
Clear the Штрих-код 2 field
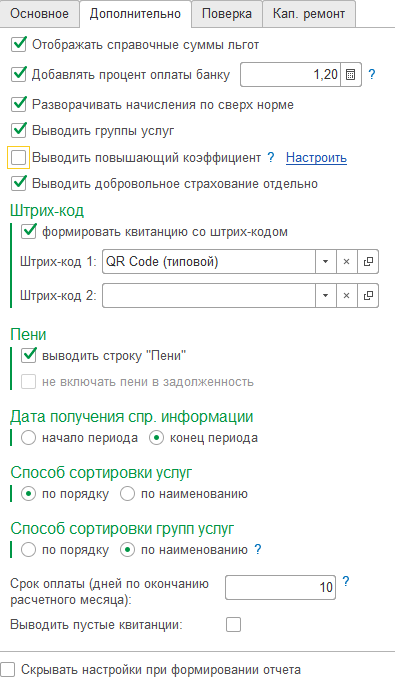(346, 296)
